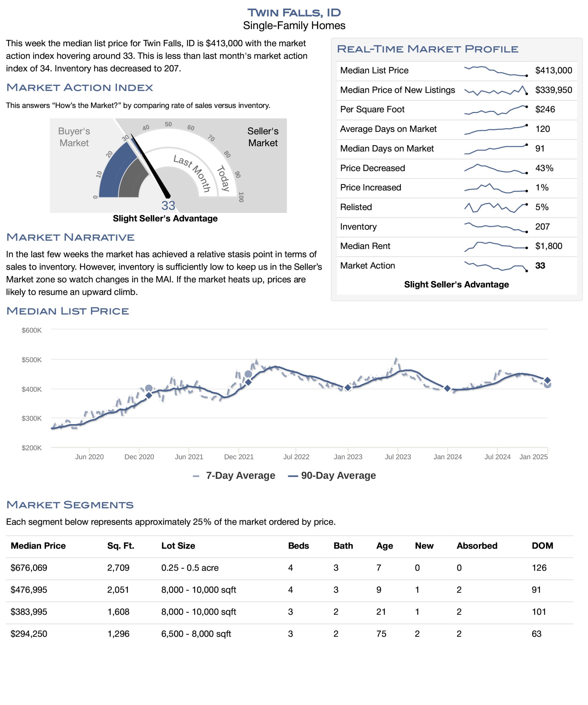588x705 pixels.
Task: Click the Price Decreased value 43%
Action: [544, 168]
